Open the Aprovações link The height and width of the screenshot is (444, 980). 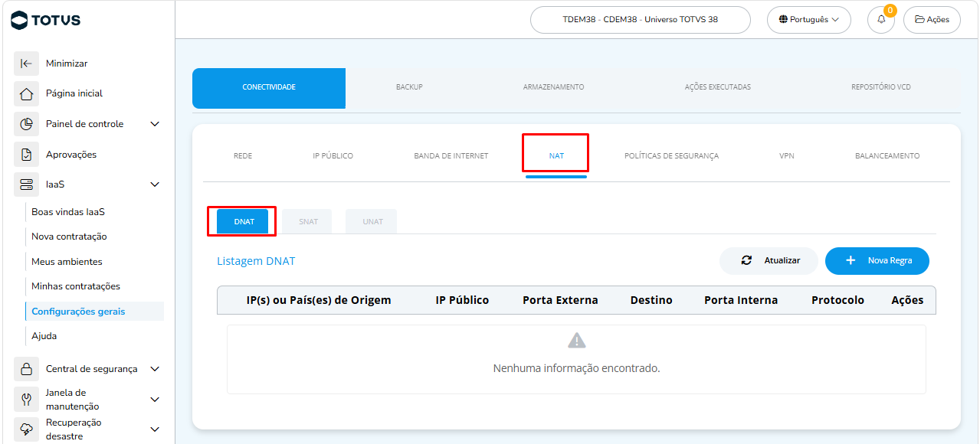pos(71,155)
